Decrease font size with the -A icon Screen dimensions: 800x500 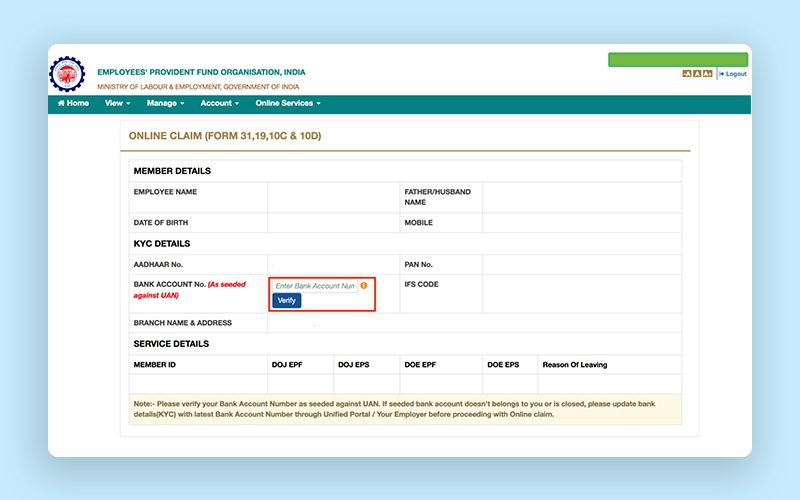[687, 74]
